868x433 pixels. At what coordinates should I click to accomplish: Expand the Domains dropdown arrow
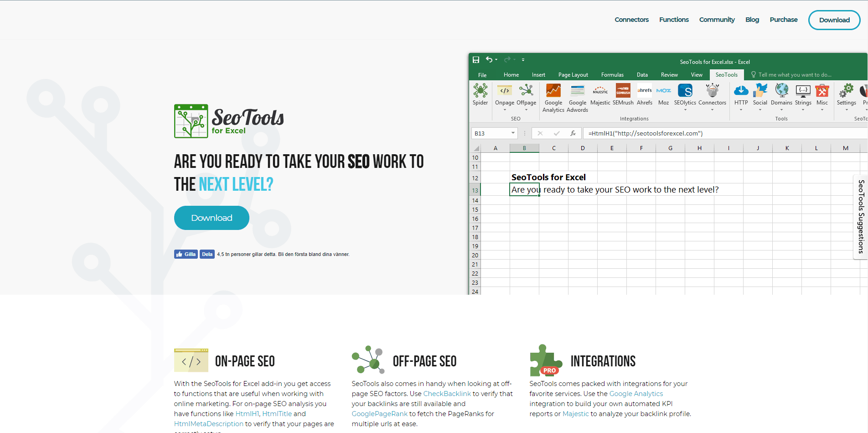click(x=781, y=110)
